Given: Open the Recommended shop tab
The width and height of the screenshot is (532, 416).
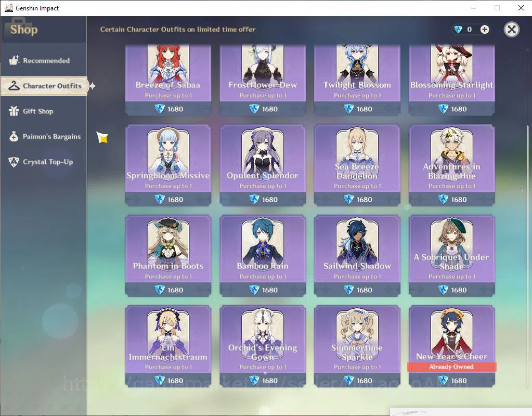Looking at the screenshot, I should (44, 61).
